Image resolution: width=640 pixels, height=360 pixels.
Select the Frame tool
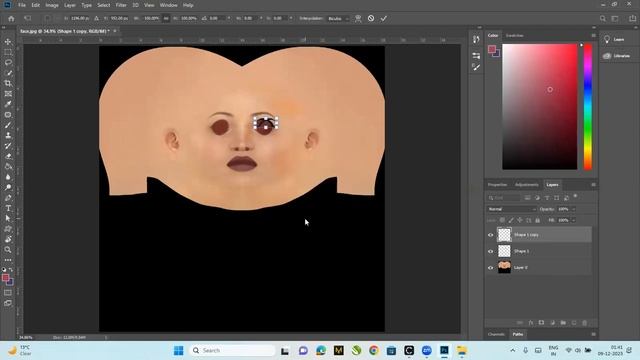[x=8, y=94]
